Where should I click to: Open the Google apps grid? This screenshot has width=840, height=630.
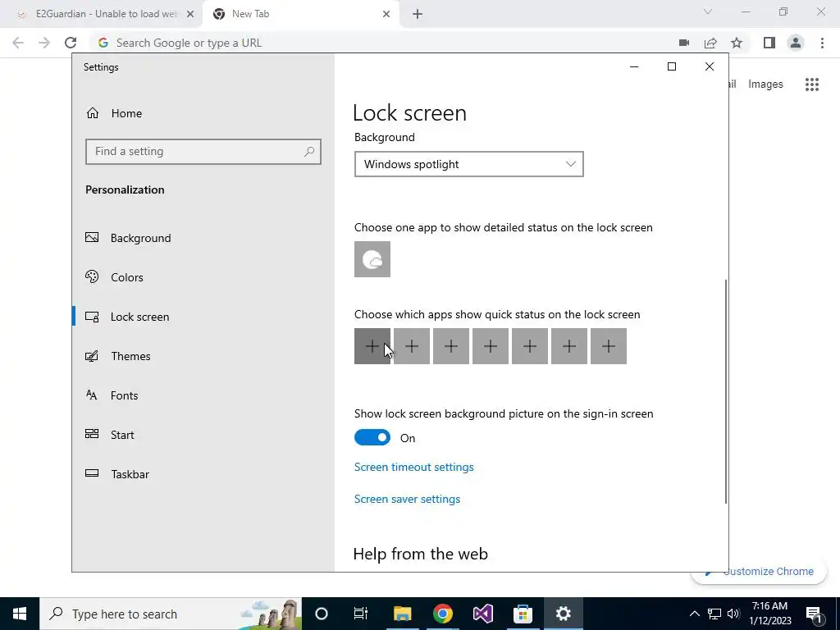812,84
